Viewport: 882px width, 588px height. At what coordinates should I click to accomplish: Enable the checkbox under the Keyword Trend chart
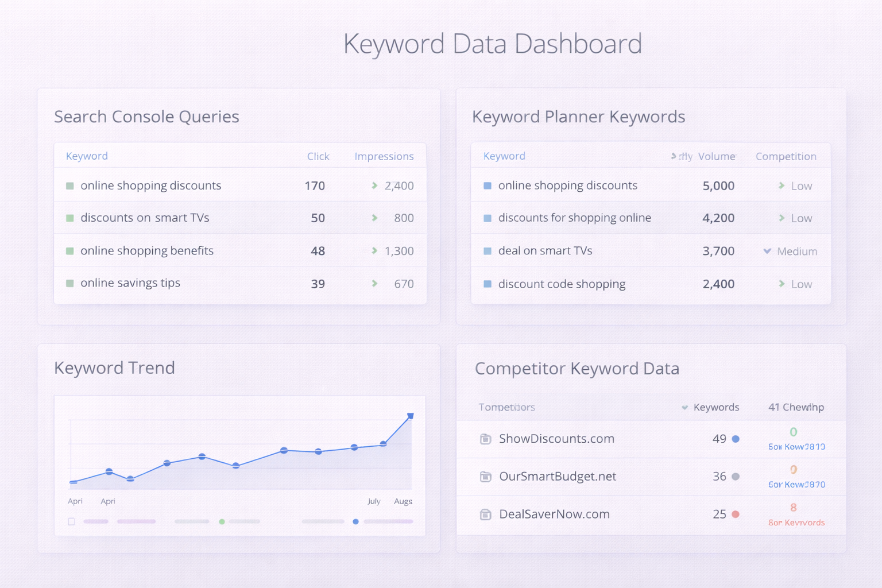point(71,521)
